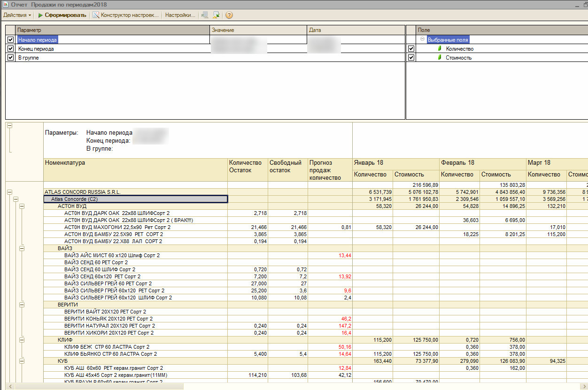
Task: Click the save settings toolbar icon
Action: [x=216, y=15]
